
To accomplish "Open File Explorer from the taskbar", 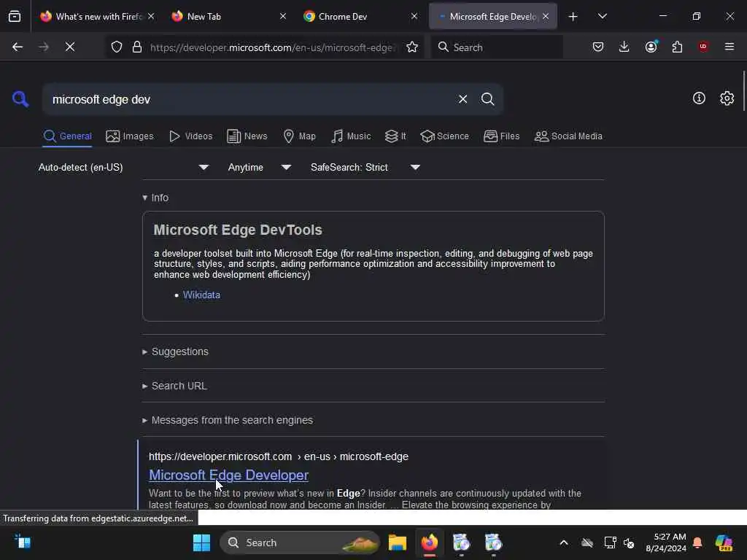I will point(398,542).
